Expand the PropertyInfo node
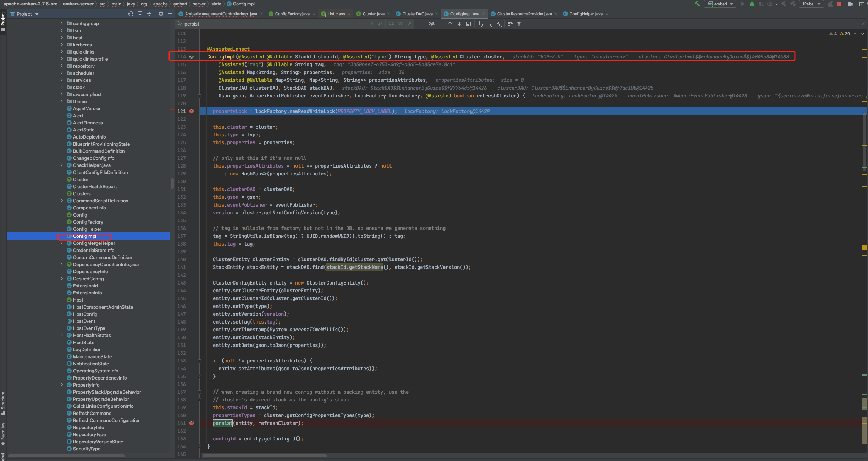Image resolution: width=868 pixels, height=461 pixels. (x=62, y=385)
